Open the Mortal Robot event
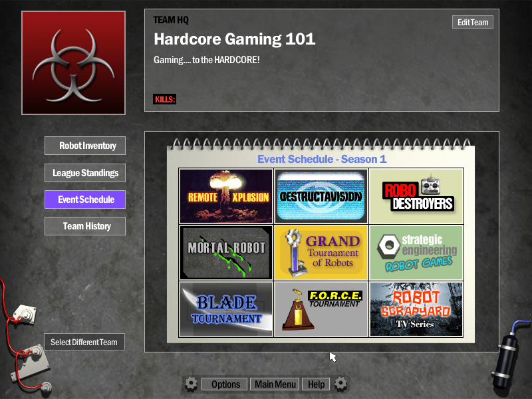The image size is (532, 399). pos(226,253)
